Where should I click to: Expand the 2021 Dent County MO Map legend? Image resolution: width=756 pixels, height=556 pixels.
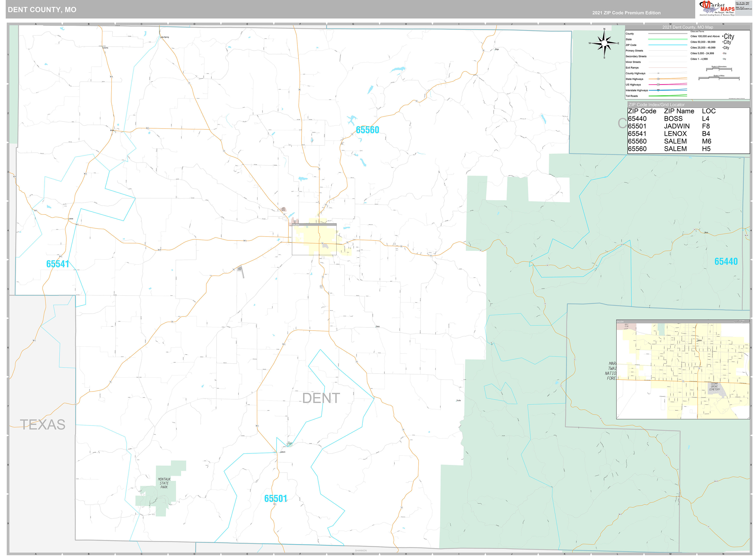[688, 27]
